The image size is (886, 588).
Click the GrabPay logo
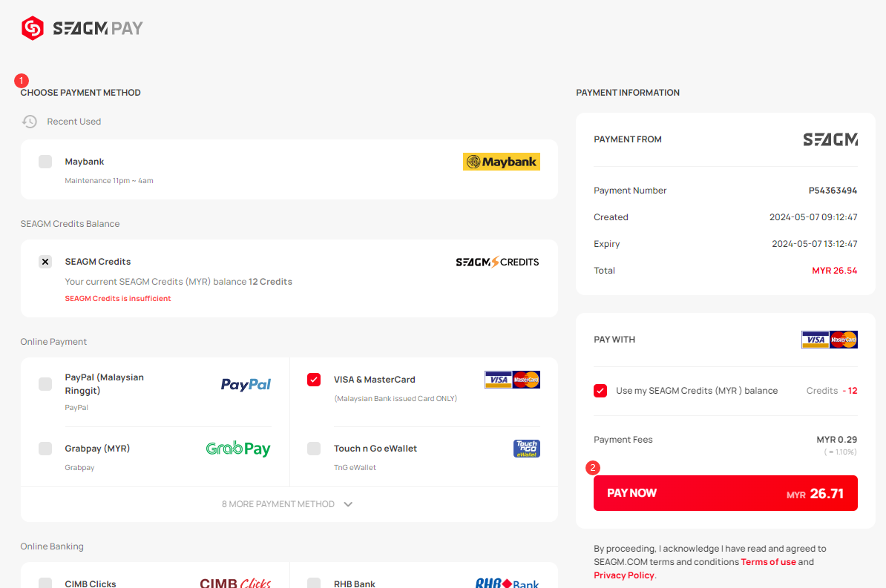[238, 449]
